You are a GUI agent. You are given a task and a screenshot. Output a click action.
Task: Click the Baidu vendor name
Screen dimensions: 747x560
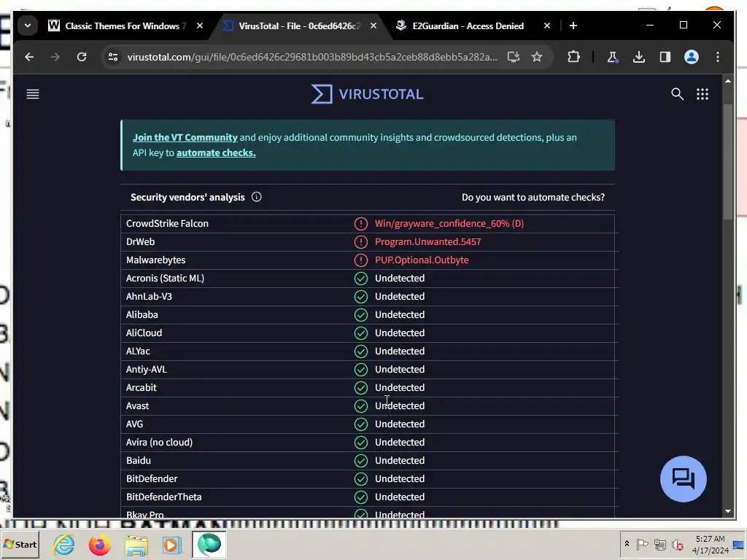(x=138, y=461)
